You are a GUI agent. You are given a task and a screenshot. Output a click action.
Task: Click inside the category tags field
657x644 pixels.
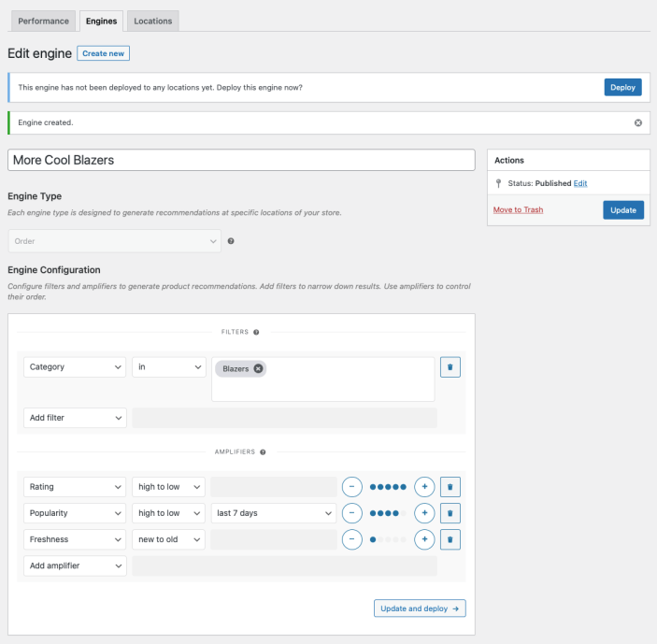(x=322, y=379)
